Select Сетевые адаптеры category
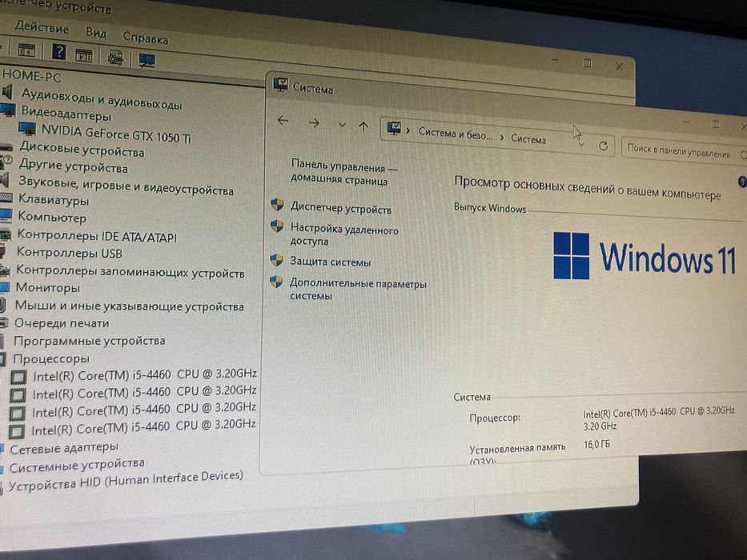Viewport: 747px width, 560px height. click(x=64, y=448)
